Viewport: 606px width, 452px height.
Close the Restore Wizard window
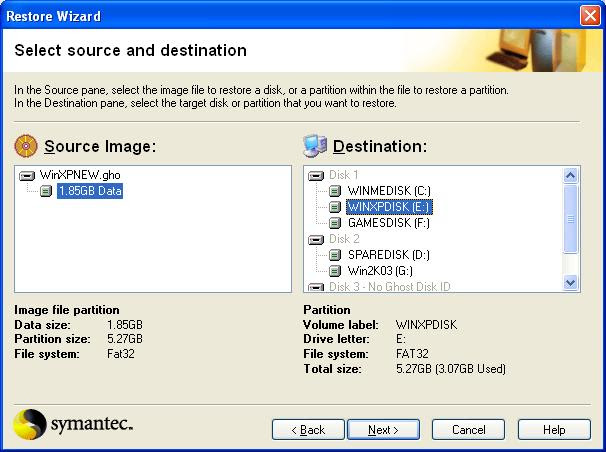590,16
